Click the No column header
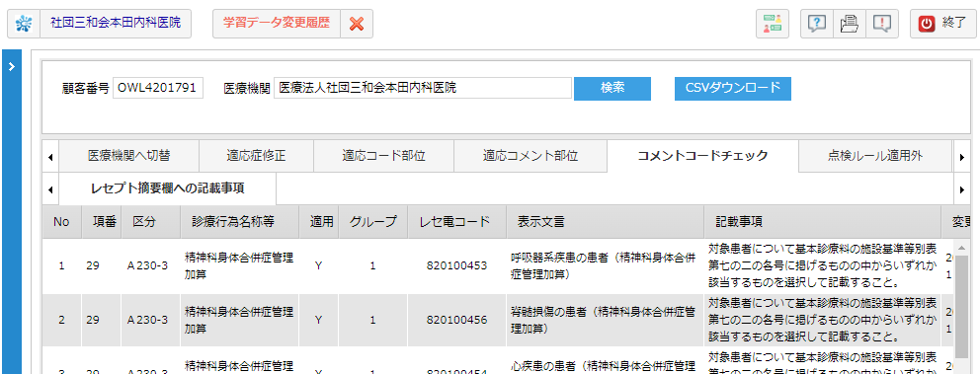 click(x=61, y=222)
